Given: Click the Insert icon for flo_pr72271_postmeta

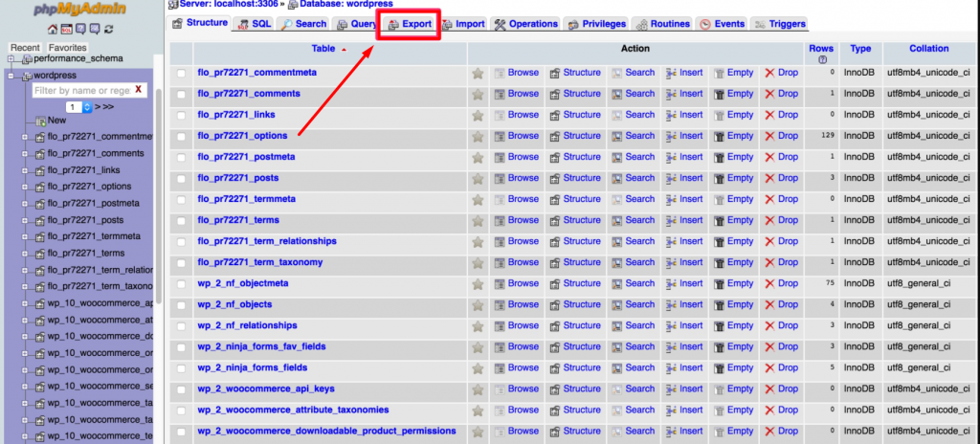Looking at the screenshot, I should (671, 157).
